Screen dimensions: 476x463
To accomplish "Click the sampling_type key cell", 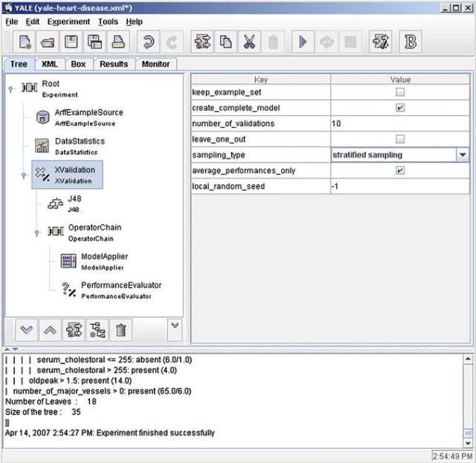I will coord(261,155).
